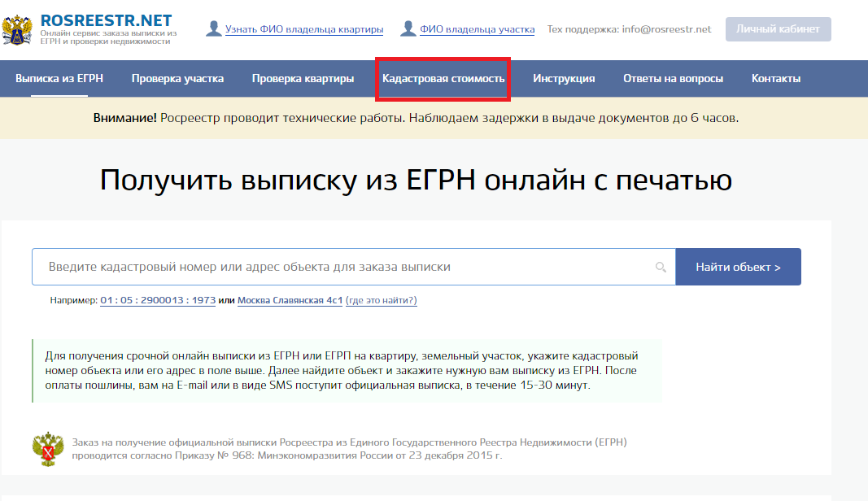This screenshot has width=868, height=501.
Task: Open ROSREESTR.NET site title
Action: 106,20
